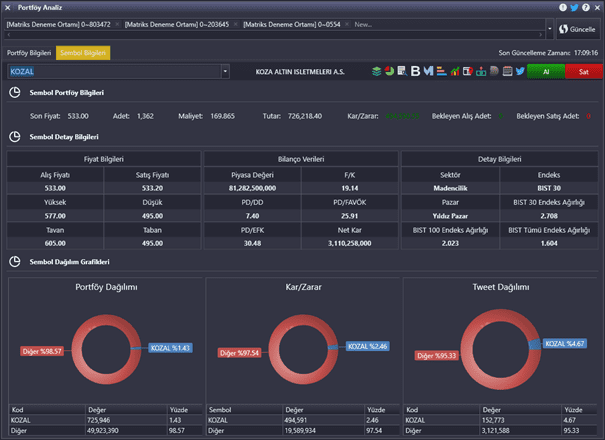Viewport: 605px width, 440px height.
Task: Select the Sembol Bilgileri tab
Action: (x=83, y=53)
